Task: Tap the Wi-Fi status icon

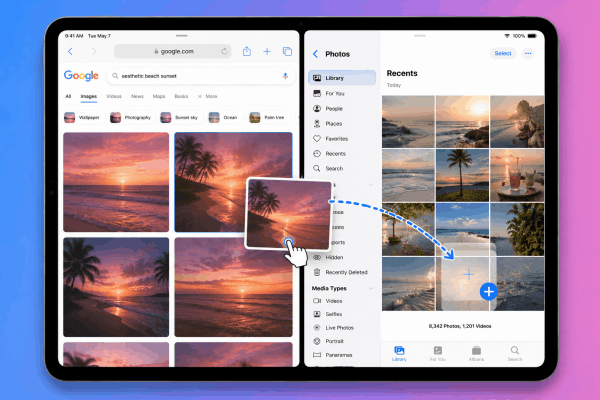Action: [507, 36]
